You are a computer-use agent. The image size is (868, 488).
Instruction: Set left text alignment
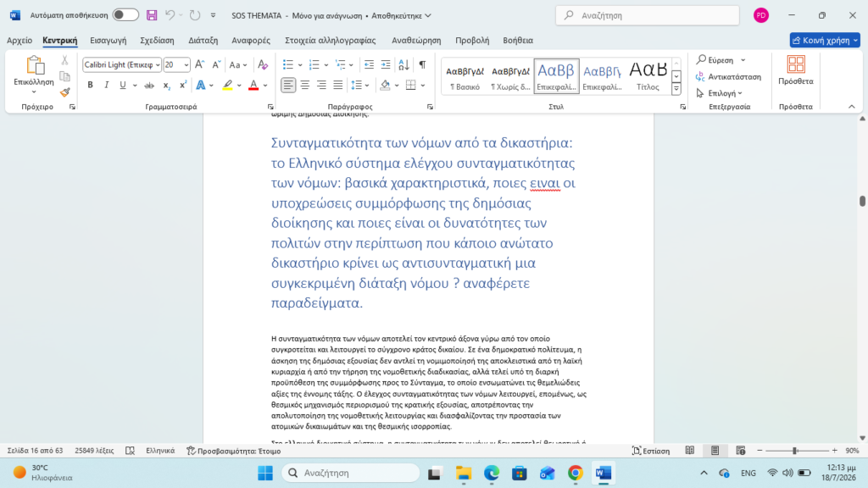(288, 86)
